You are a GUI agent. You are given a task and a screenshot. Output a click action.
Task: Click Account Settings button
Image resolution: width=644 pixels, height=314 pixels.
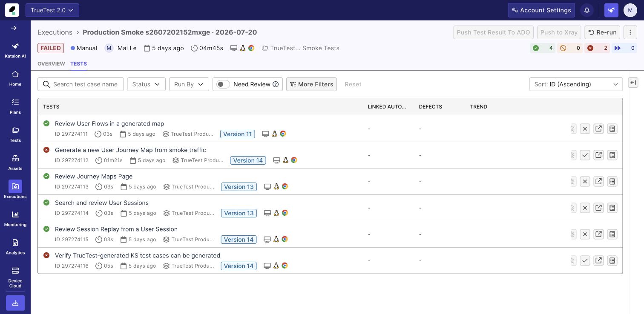click(x=541, y=10)
